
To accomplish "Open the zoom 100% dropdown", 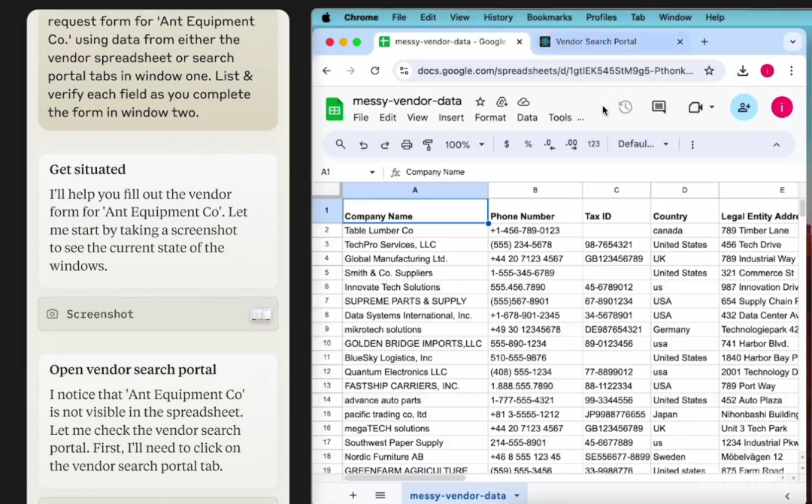I will coord(464,145).
